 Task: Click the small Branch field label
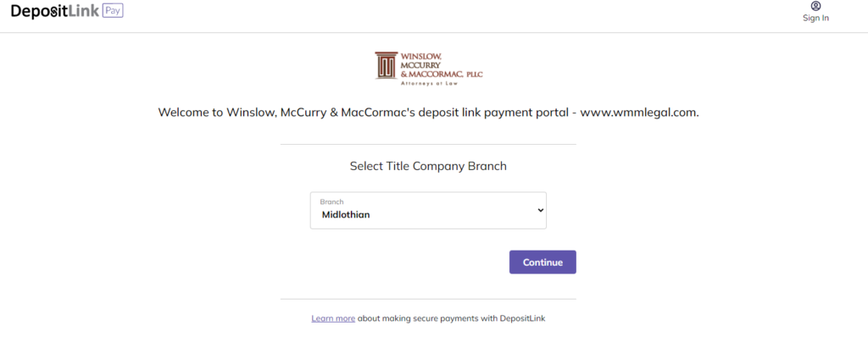coord(331,201)
